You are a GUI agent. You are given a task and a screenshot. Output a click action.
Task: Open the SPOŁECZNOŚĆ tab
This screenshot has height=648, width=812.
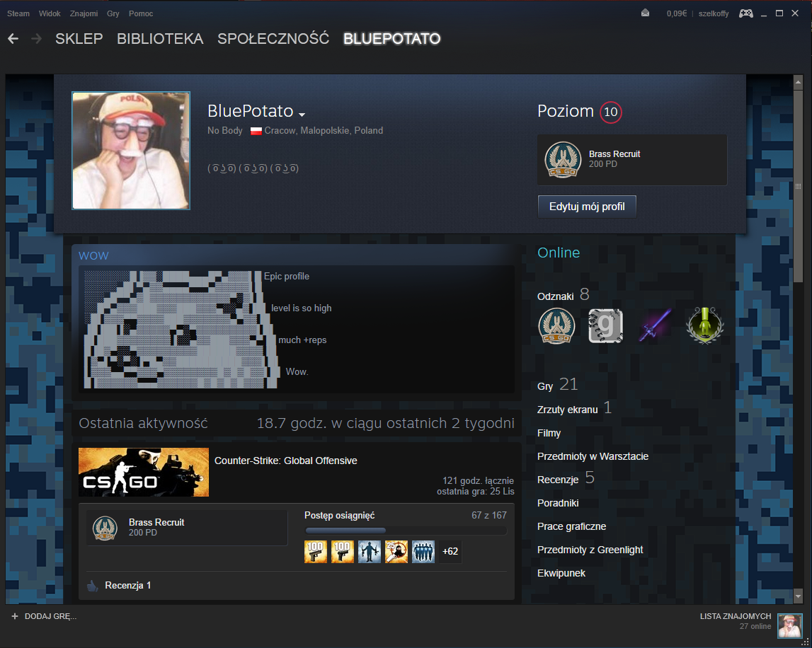pos(273,39)
